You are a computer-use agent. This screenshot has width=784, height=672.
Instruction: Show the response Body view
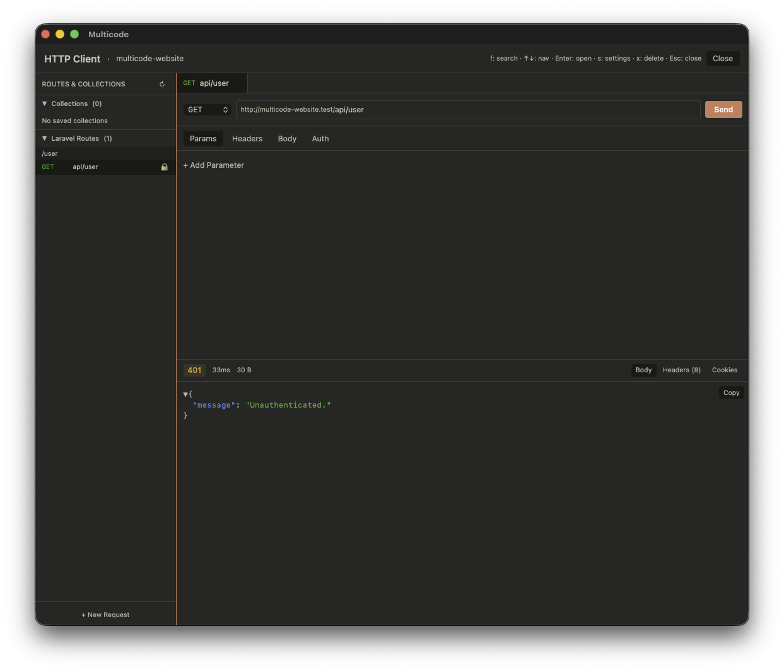pos(643,370)
